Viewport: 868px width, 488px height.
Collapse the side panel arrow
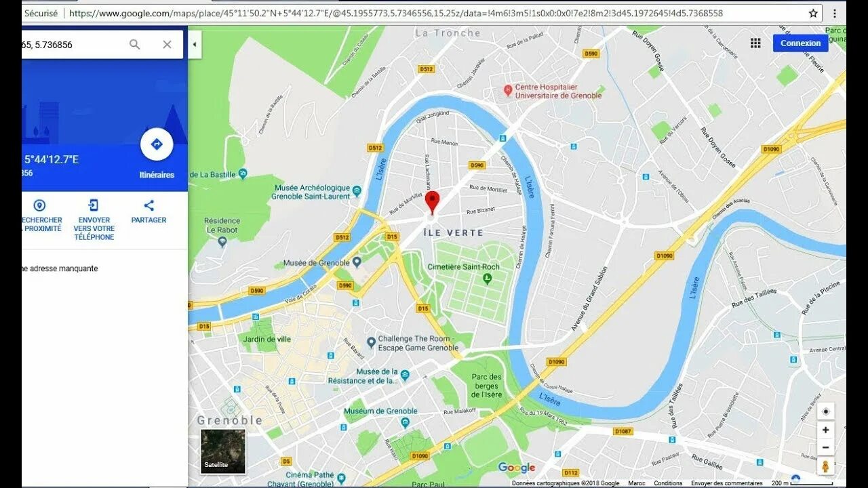coord(195,45)
